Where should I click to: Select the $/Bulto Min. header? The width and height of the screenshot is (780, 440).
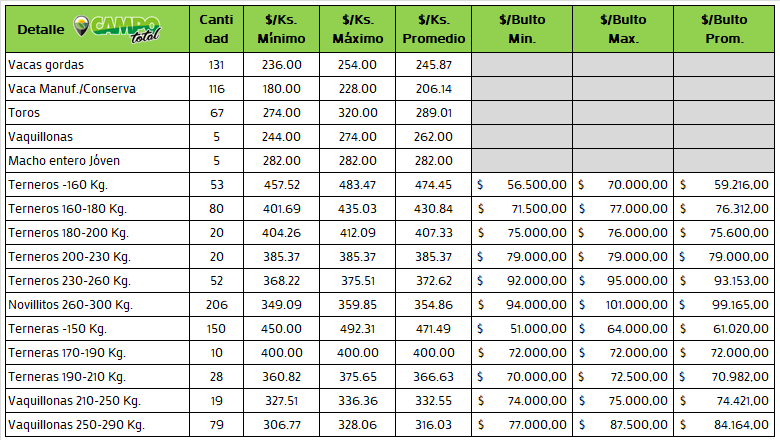(522, 29)
